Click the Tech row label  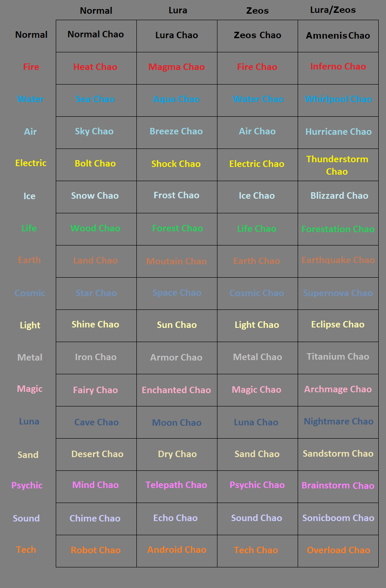coord(26,550)
